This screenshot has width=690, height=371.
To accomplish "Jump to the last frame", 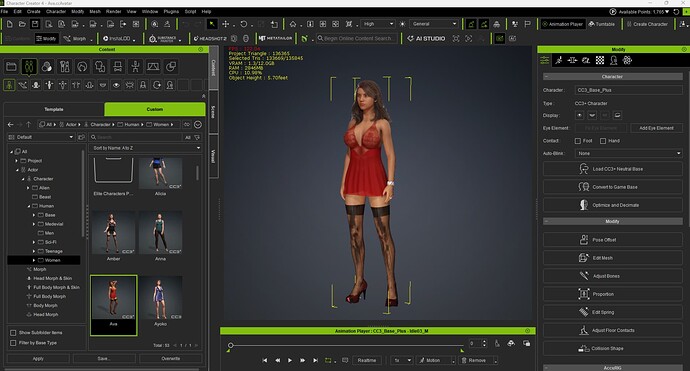I will tap(316, 360).
